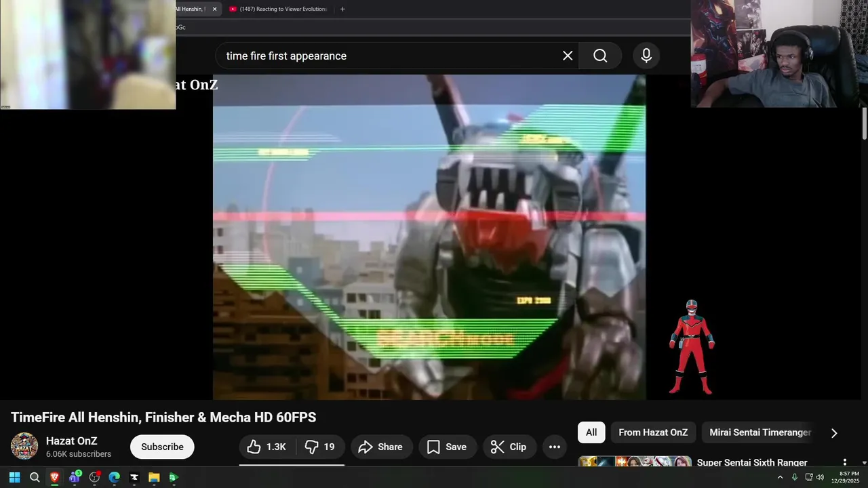Click the video title text
This screenshot has height=488, width=868.
click(x=163, y=418)
